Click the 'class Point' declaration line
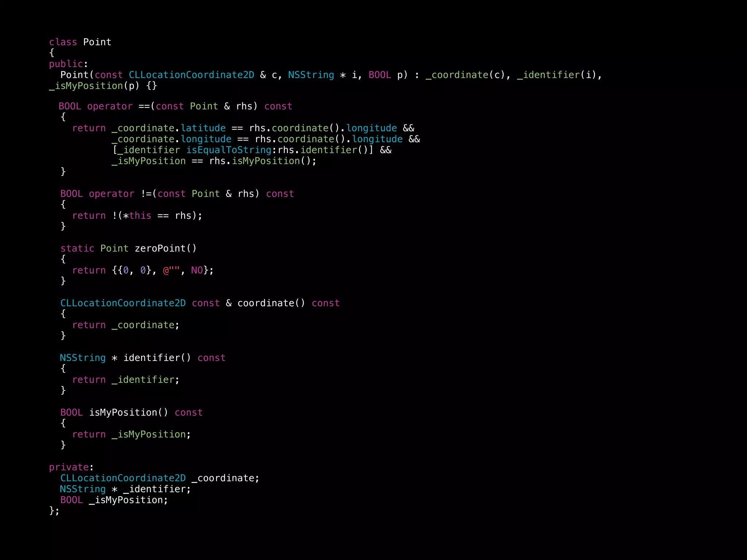This screenshot has width=747, height=560. point(80,42)
